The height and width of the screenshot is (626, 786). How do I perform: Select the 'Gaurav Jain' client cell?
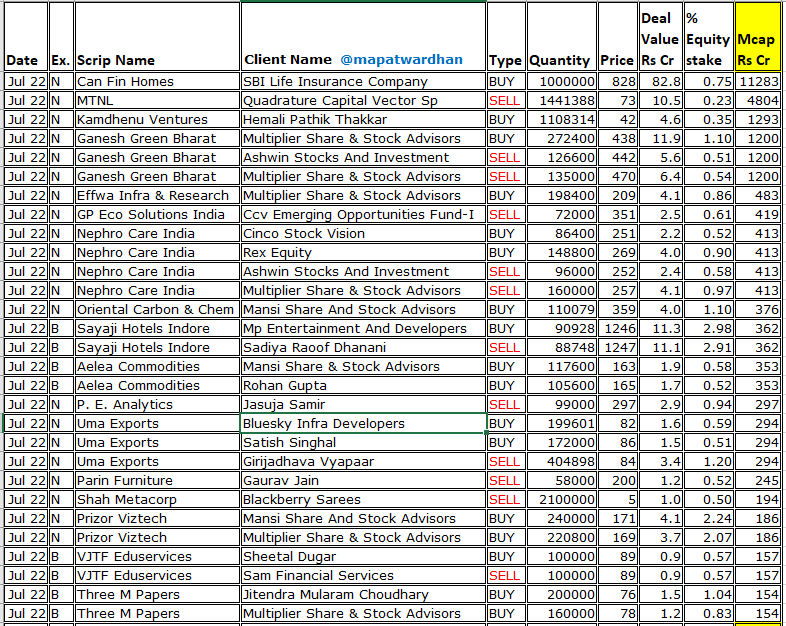pos(363,481)
